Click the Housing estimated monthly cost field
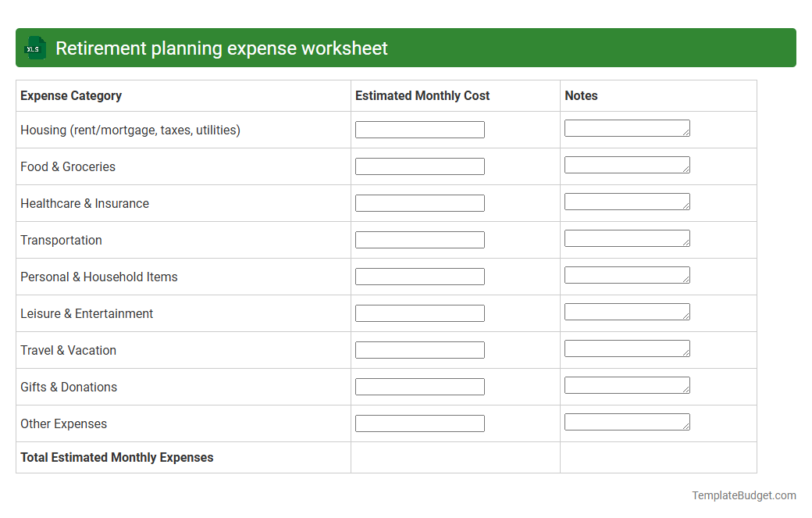This screenshot has height=518, width=812. click(x=419, y=129)
